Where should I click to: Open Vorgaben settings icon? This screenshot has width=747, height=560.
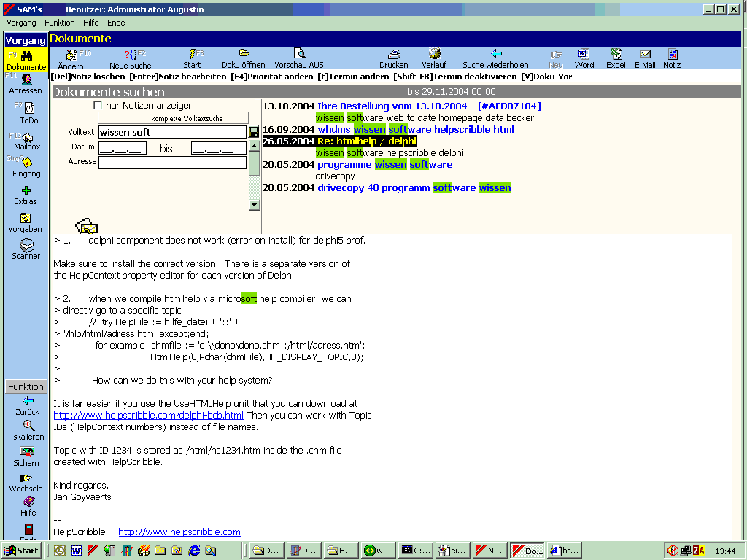[26, 222]
